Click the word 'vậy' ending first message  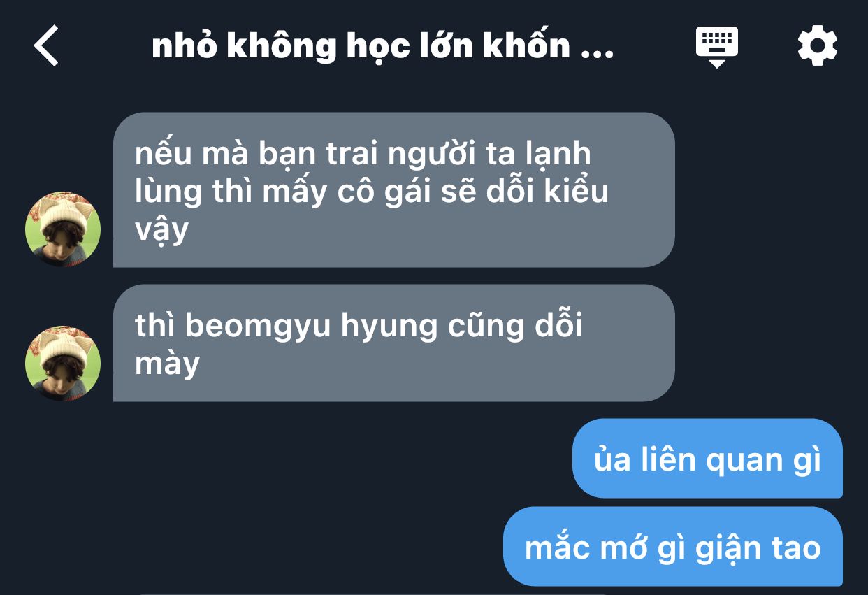(x=161, y=229)
